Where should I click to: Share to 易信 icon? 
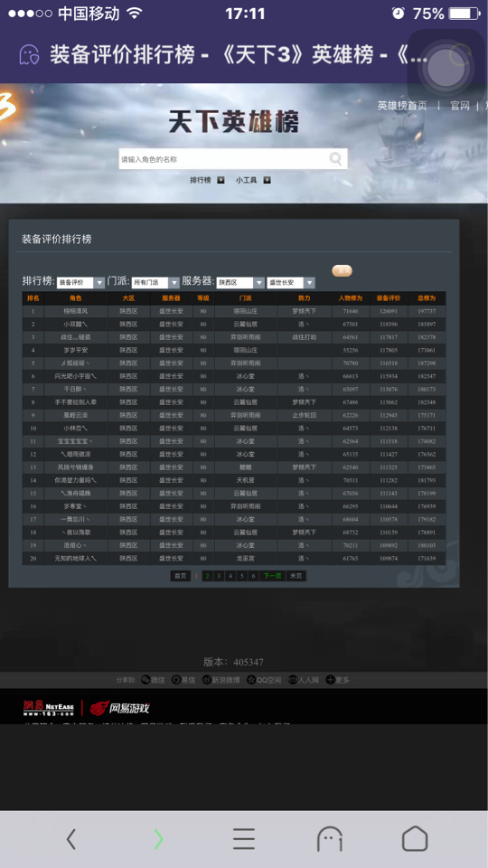point(183,680)
